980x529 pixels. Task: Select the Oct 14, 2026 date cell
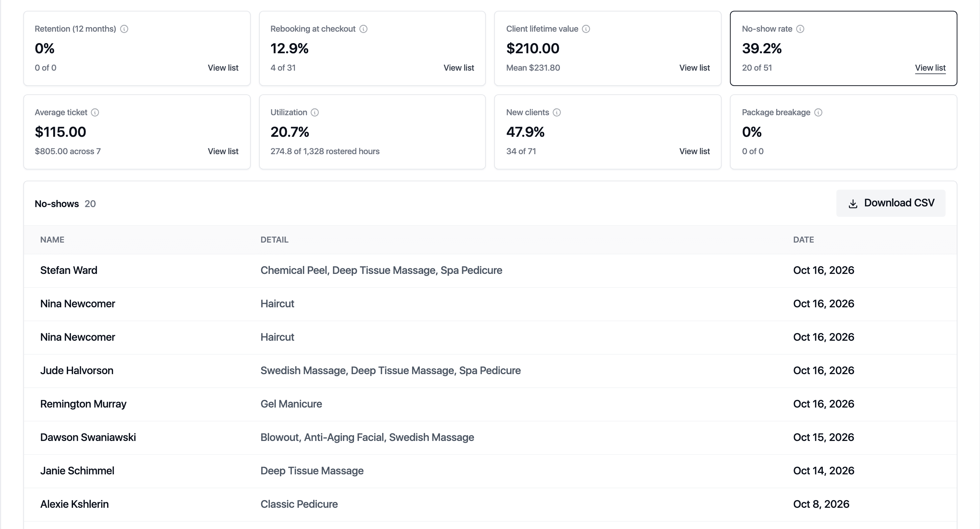(824, 471)
